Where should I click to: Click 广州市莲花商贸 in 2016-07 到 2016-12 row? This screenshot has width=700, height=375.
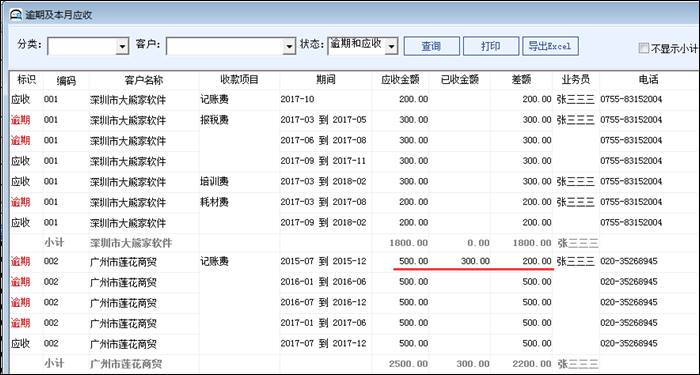tap(123, 303)
